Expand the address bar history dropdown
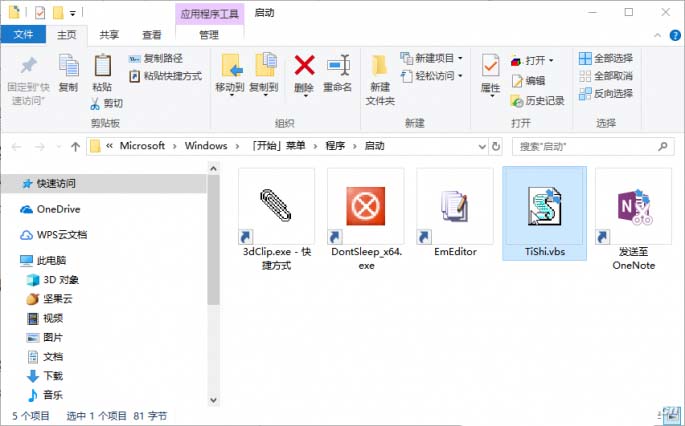Image resolution: width=685 pixels, height=426 pixels. (x=482, y=146)
